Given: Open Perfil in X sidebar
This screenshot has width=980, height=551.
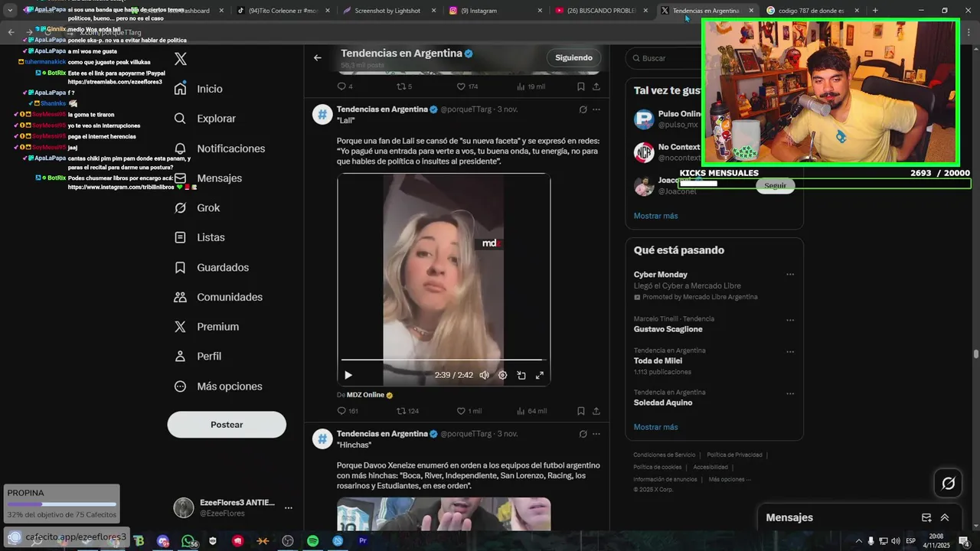Looking at the screenshot, I should tap(198, 357).
